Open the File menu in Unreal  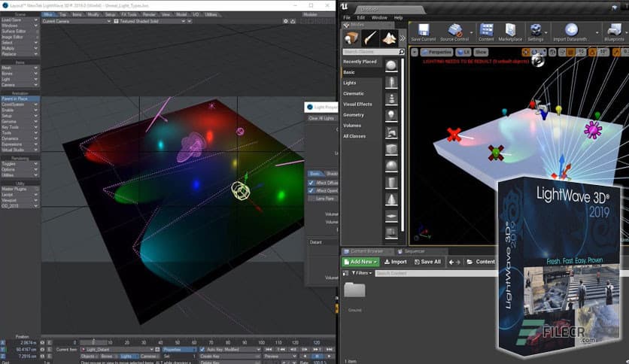tap(347, 17)
